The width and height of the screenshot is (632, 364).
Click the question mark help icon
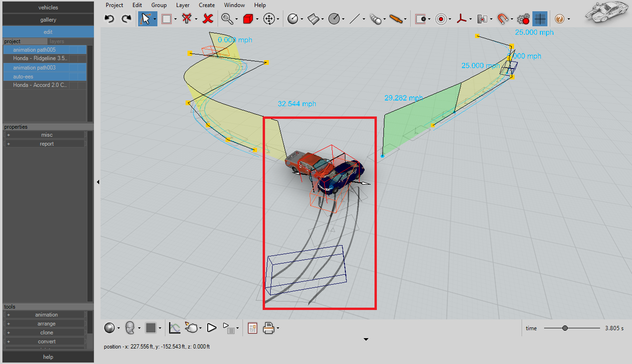click(x=559, y=19)
